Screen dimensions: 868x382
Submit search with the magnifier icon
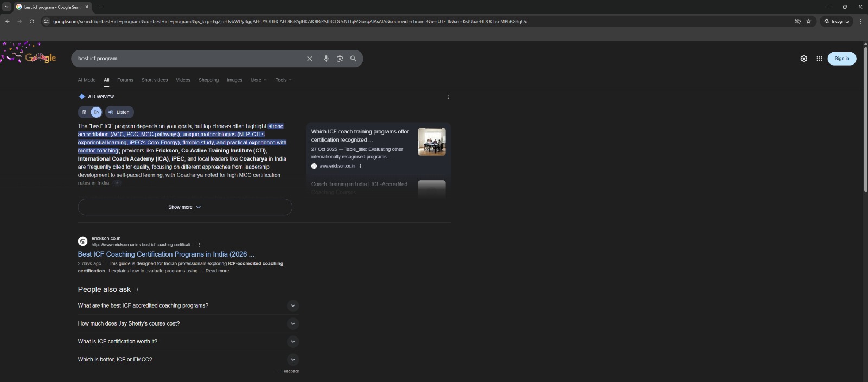tap(353, 59)
